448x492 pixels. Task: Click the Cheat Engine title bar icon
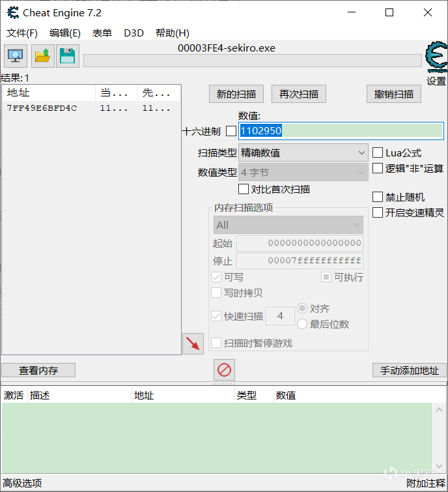pyautogui.click(x=12, y=12)
